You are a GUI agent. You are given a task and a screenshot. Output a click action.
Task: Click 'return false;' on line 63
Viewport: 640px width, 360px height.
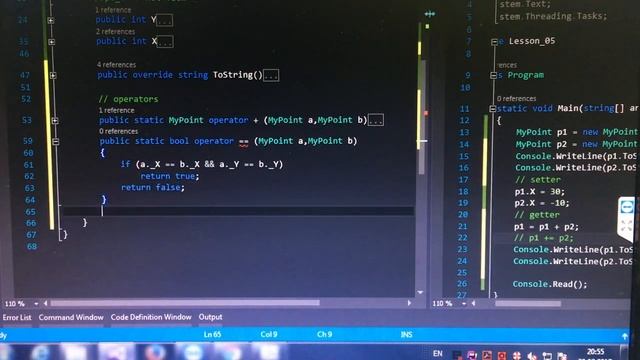(153, 187)
